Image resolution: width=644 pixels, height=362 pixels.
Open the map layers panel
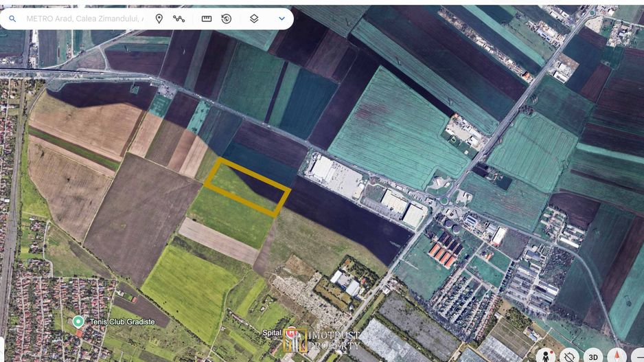click(x=254, y=19)
